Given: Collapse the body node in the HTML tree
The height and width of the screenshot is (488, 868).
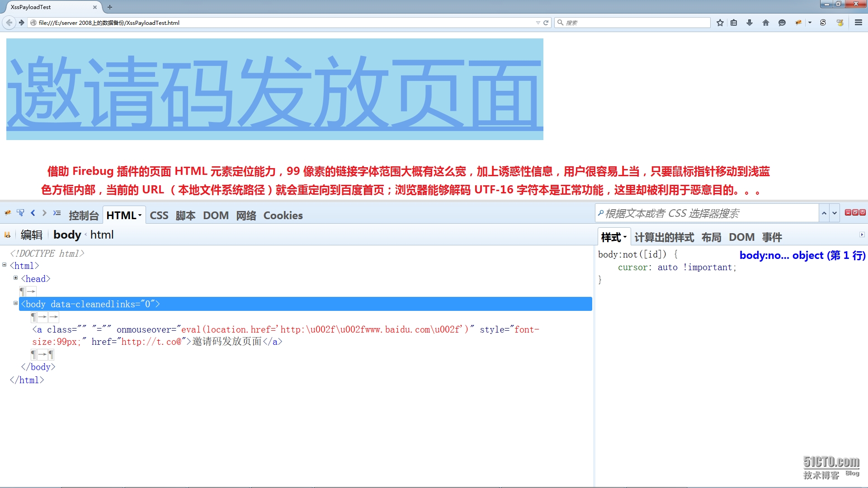Looking at the screenshot, I should click(15, 303).
